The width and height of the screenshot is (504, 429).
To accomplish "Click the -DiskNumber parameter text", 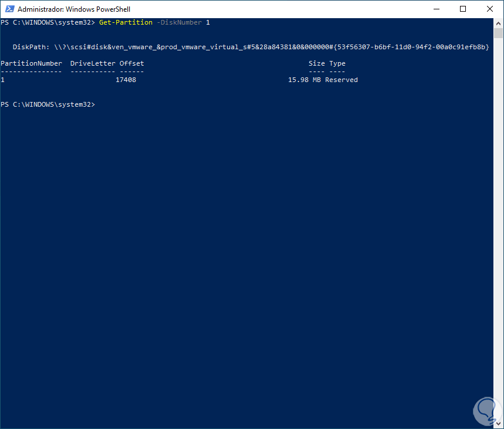I will [179, 22].
